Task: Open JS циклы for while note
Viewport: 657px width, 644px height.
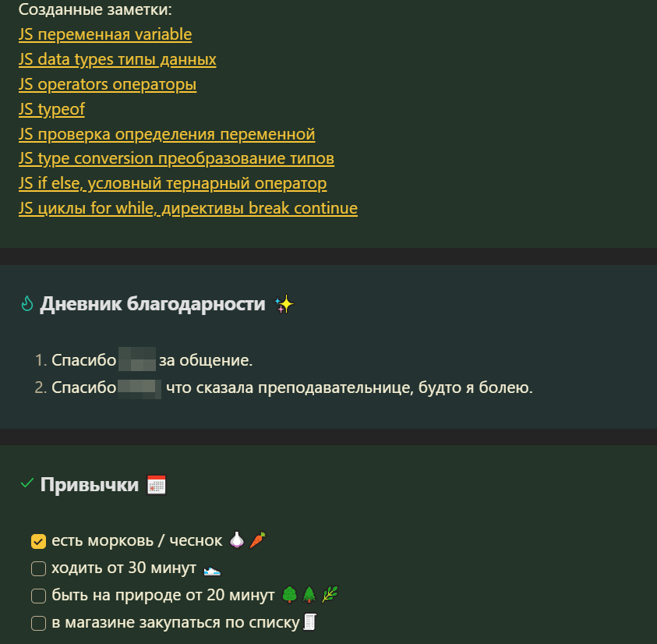Action: 188,208
